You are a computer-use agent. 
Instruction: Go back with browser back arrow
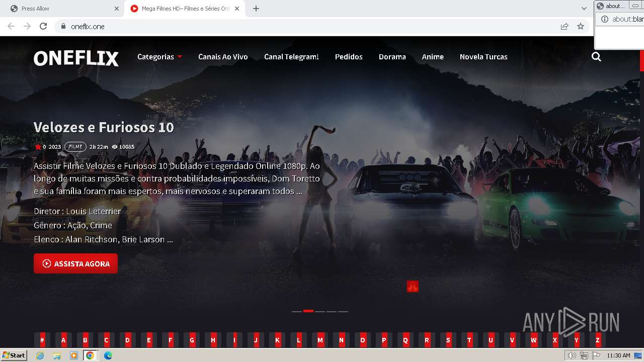(x=11, y=26)
